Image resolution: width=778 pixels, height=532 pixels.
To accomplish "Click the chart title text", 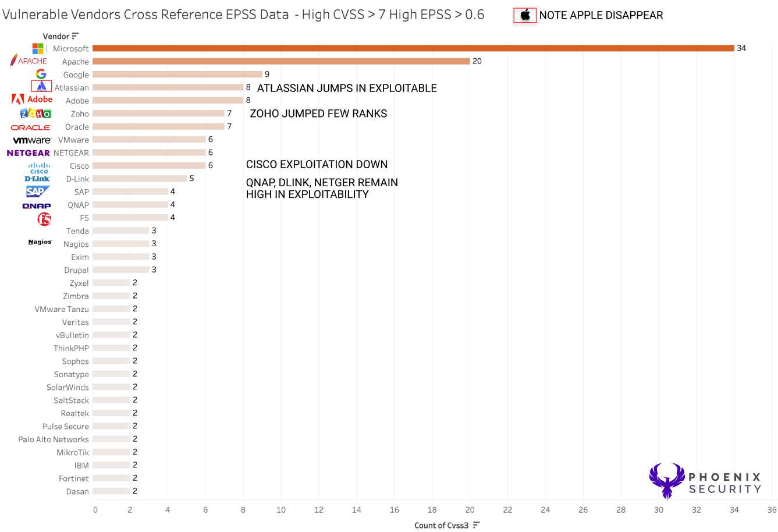I will pyautogui.click(x=243, y=15).
